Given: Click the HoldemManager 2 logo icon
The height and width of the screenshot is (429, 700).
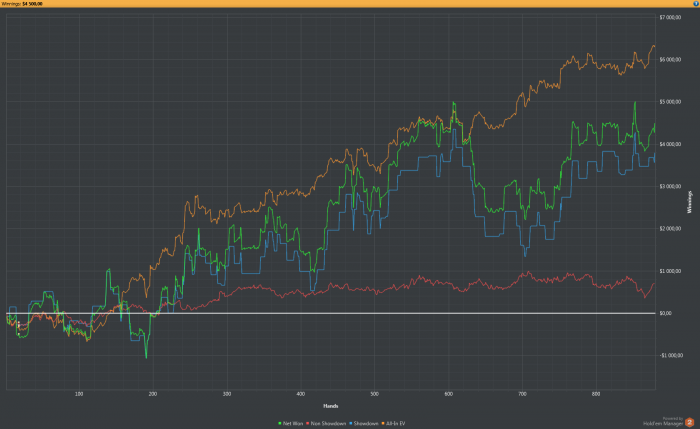Looking at the screenshot, I should pyautogui.click(x=689, y=422).
